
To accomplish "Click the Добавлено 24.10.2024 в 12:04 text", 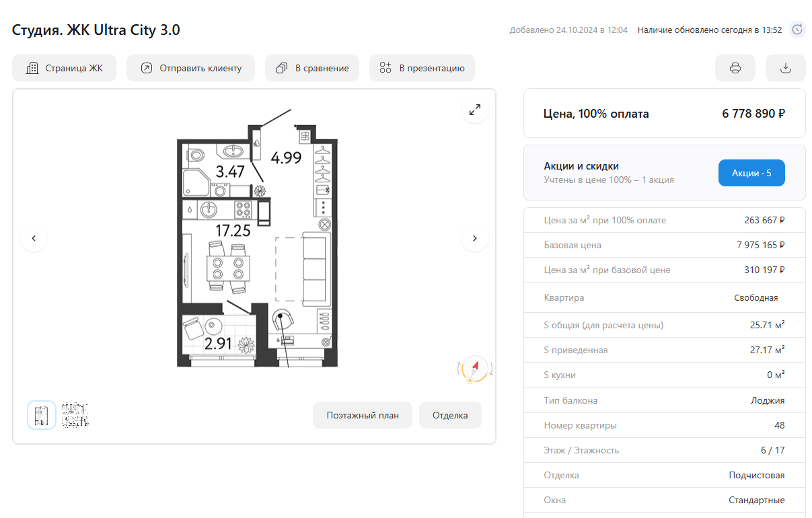I will click(x=568, y=30).
